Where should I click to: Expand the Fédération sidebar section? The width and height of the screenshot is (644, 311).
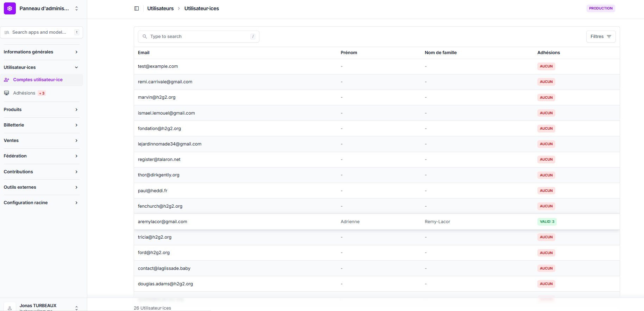click(x=41, y=156)
